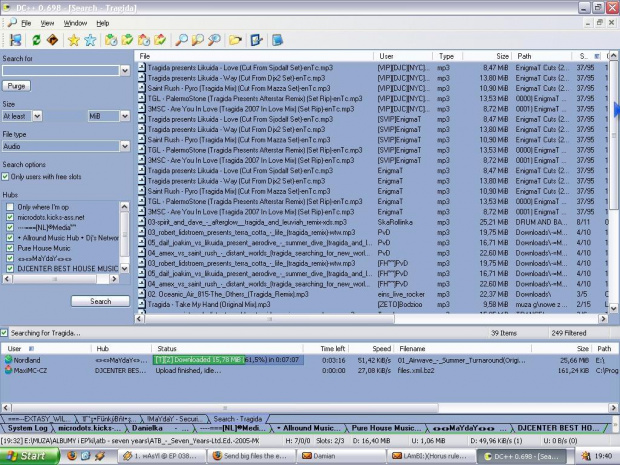
Task: Open Favorite Hubs yellow star icon
Action: (x=73, y=40)
